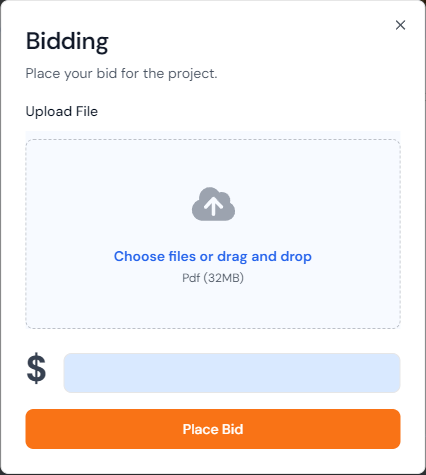Close the Bidding dialog with the X

400,25
